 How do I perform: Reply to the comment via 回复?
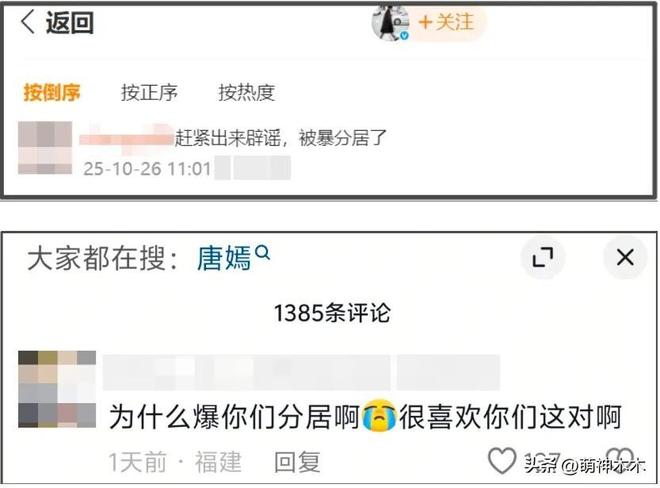tap(297, 462)
